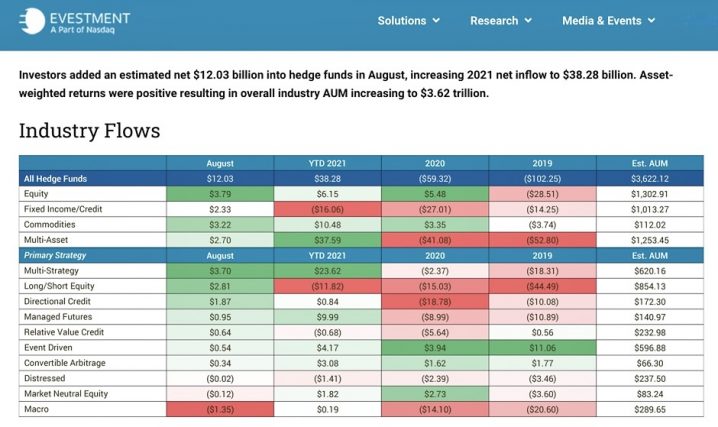Click the red ($1.35) Macro August cell
This screenshot has height=427, width=718.
(x=220, y=410)
